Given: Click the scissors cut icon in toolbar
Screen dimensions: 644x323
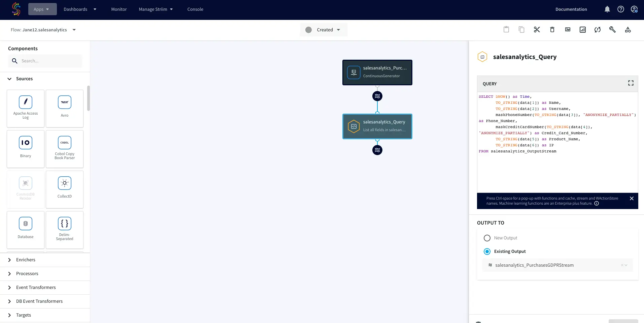Looking at the screenshot, I should [x=537, y=30].
